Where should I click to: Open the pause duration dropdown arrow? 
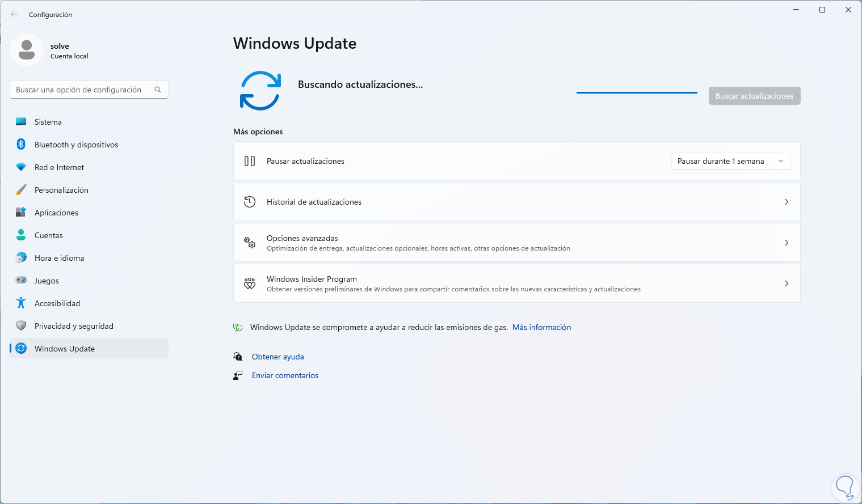781,161
